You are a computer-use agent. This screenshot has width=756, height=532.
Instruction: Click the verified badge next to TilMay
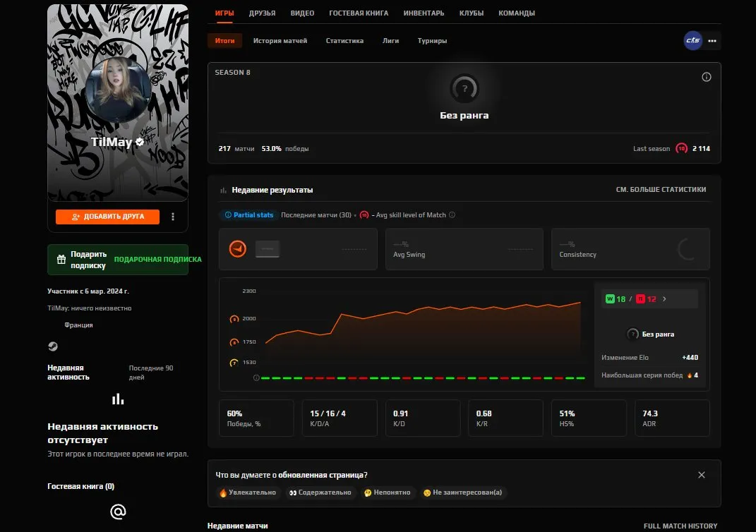(x=140, y=142)
